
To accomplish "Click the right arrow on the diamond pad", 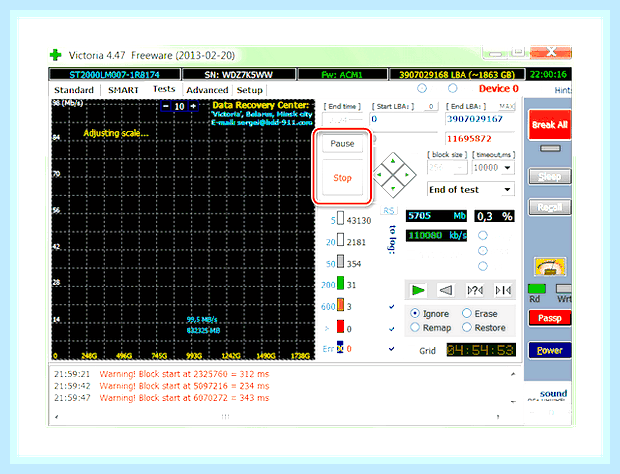I will (x=407, y=174).
